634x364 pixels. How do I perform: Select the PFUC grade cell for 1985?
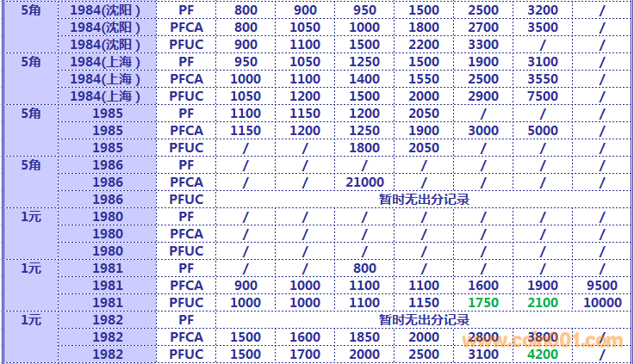[186, 148]
